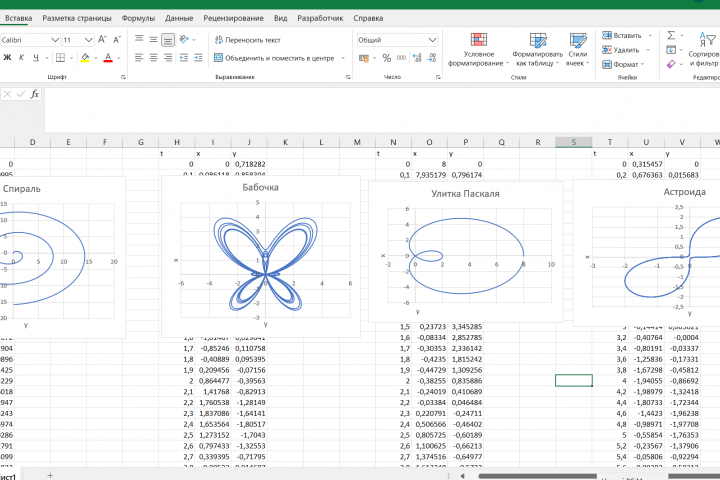
Task: Open font color dropdown arrow
Action: 119,58
